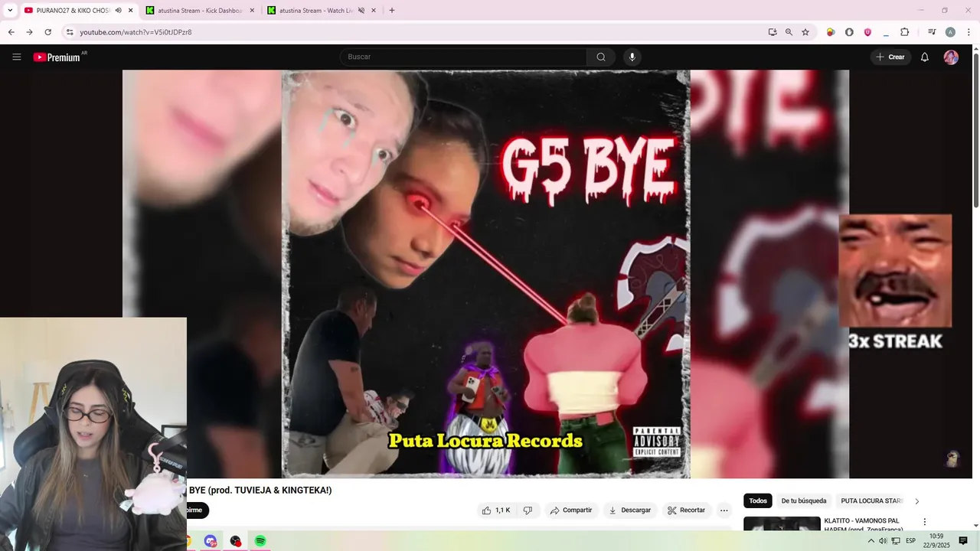Open the tab search dropdown arrow
This screenshot has width=980, height=551.
[x=10, y=11]
